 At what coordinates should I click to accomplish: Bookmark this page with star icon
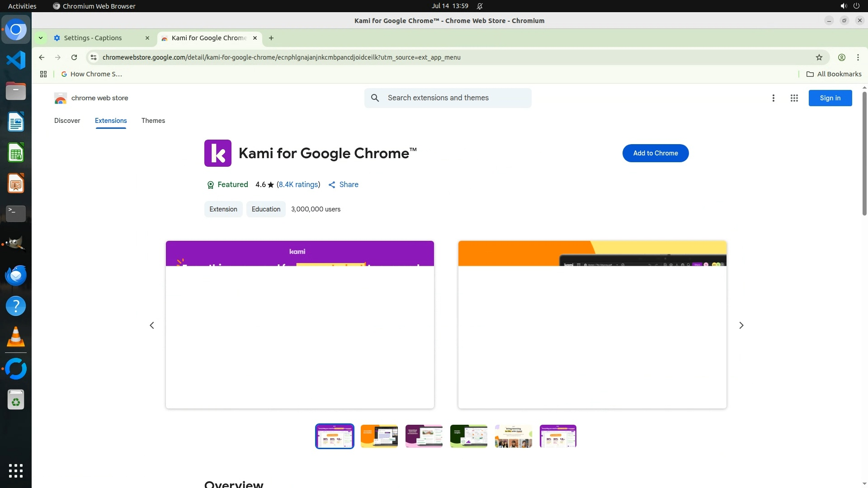(x=819, y=57)
